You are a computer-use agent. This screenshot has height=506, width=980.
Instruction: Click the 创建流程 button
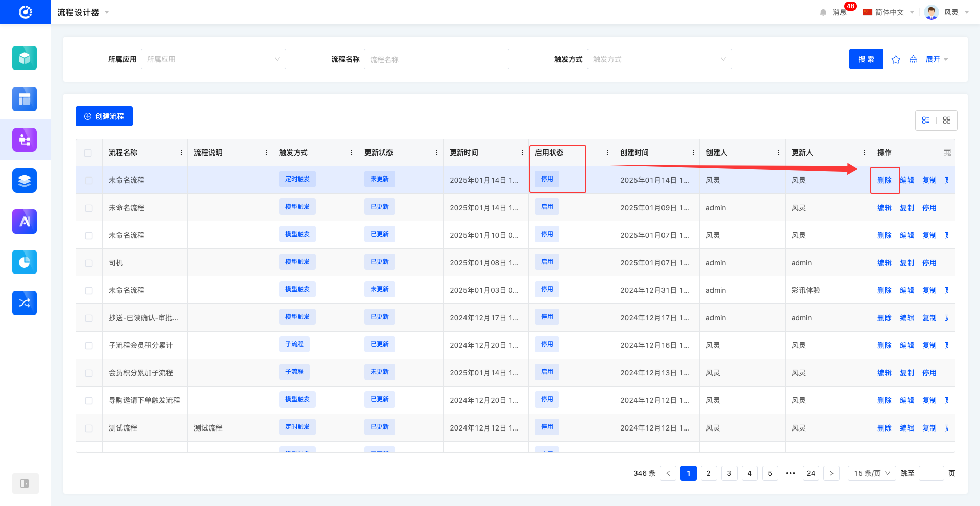click(104, 116)
